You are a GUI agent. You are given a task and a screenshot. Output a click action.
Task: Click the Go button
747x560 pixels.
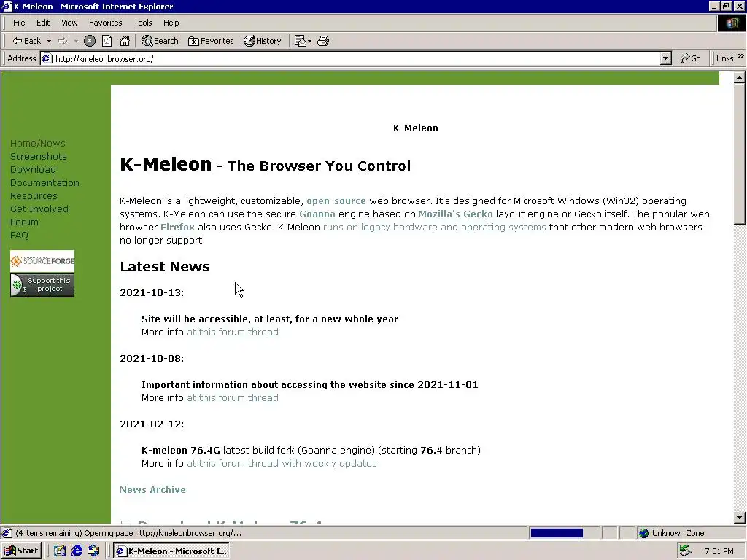(690, 58)
